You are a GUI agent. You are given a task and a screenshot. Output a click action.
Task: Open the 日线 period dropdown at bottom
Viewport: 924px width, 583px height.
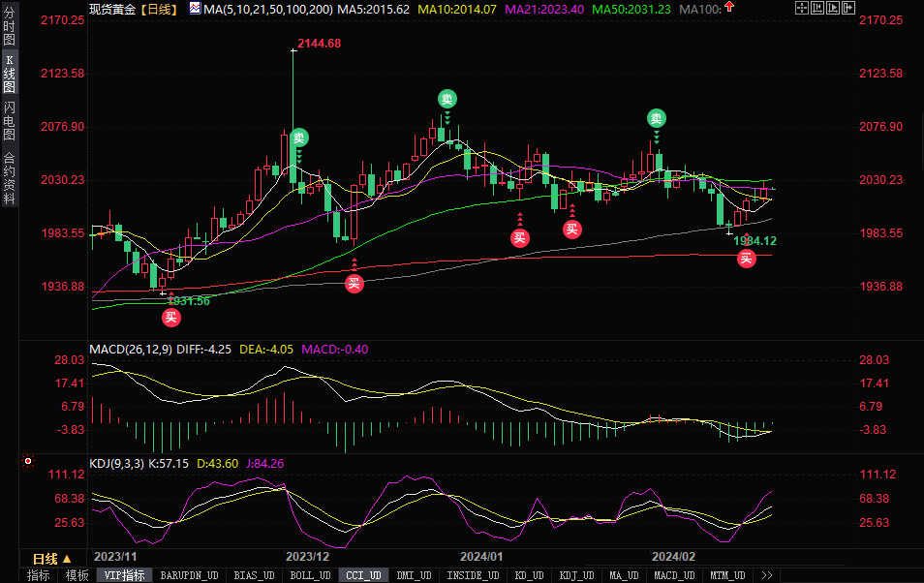click(x=52, y=559)
